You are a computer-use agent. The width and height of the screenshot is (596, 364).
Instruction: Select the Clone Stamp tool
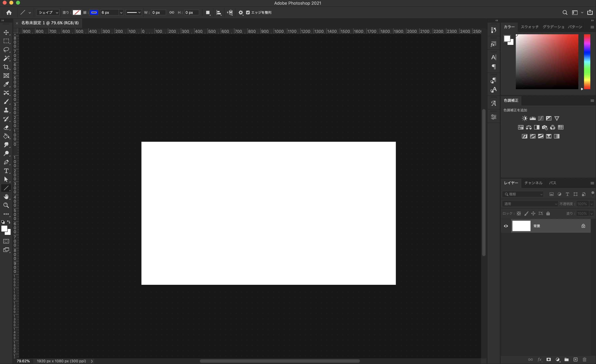click(6, 110)
